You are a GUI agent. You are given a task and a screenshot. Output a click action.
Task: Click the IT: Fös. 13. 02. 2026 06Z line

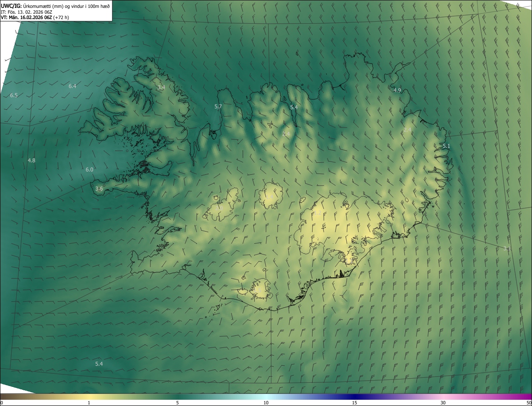(x=27, y=12)
